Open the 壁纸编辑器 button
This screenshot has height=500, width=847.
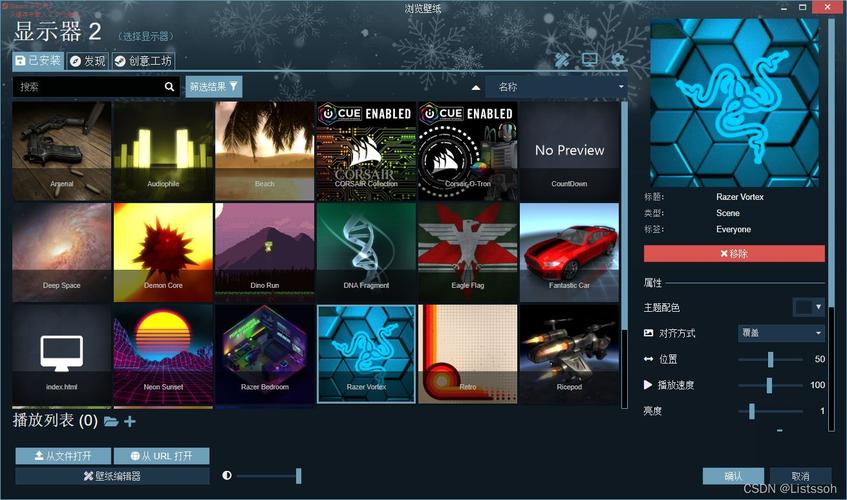point(112,476)
